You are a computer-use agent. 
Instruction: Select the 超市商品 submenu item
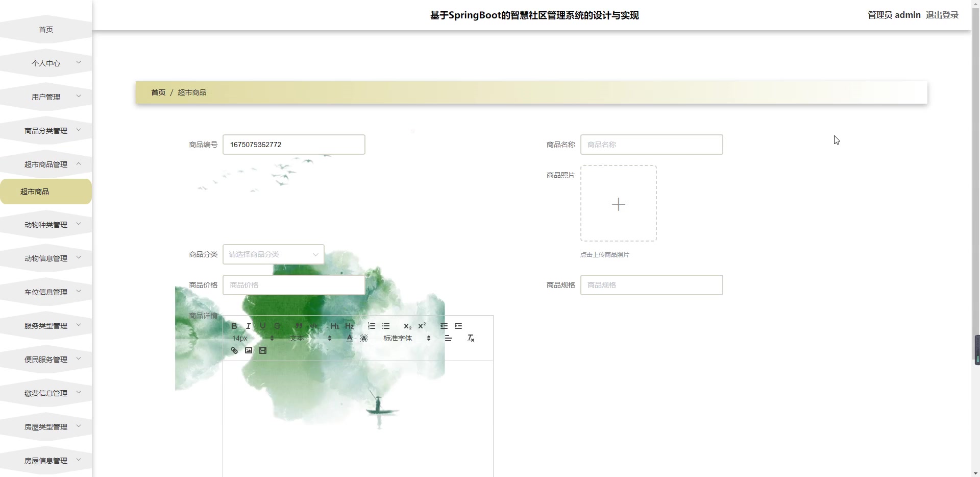click(x=46, y=192)
